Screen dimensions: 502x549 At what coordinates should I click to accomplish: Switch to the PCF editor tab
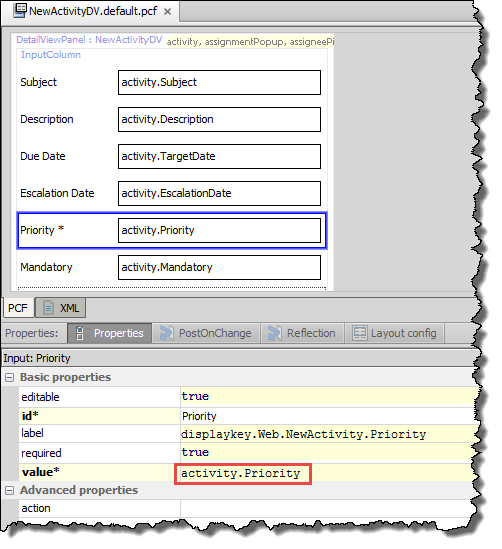18,308
